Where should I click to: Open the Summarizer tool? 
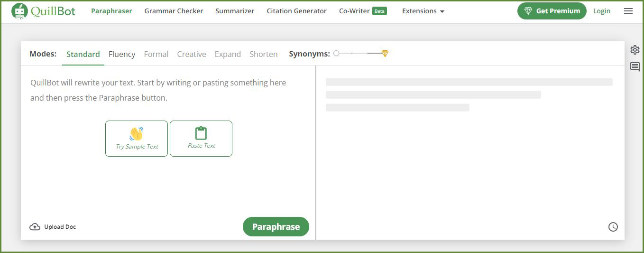235,11
